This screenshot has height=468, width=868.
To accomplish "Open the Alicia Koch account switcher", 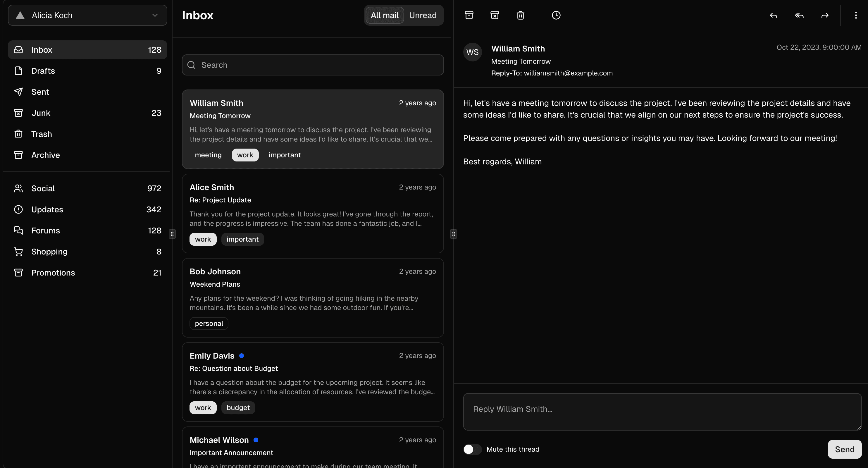I will (87, 15).
